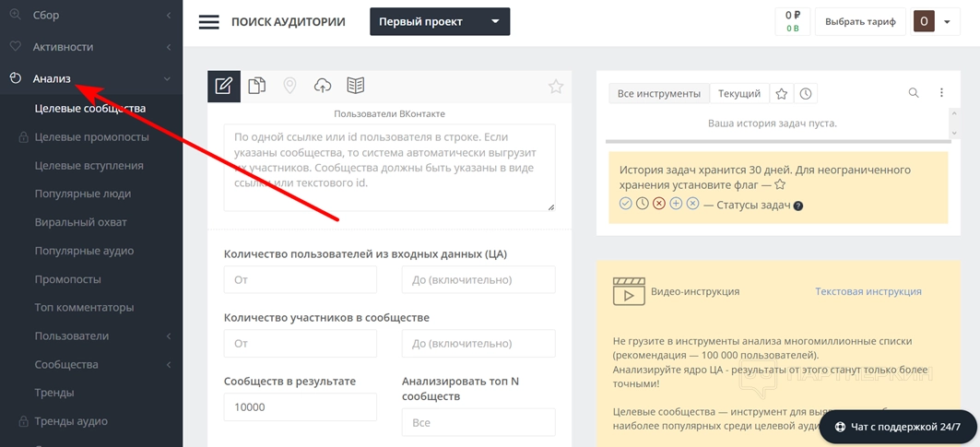
Task: Click the balance 0 ₽ box
Action: 793,22
